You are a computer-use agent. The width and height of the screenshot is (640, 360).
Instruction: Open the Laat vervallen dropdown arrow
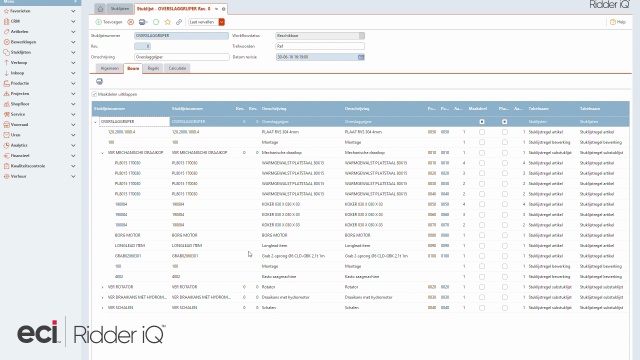pos(222,22)
